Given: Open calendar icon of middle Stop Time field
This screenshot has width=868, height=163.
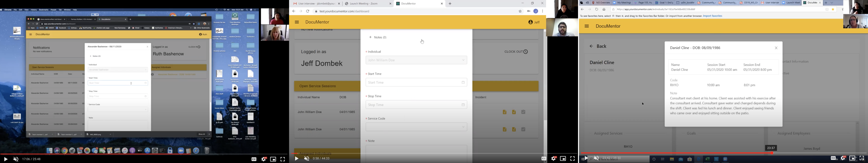Looking at the screenshot, I should [x=463, y=105].
